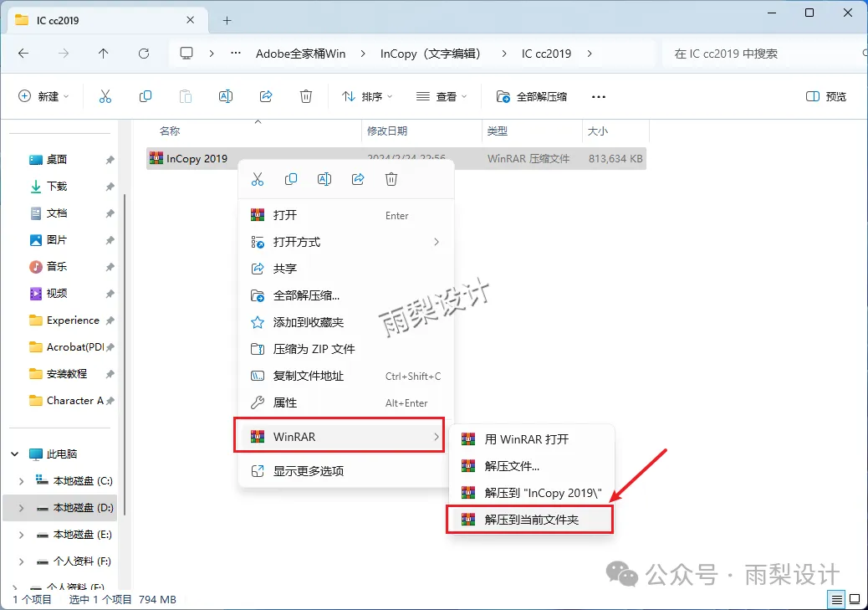Click the Cut scissors icon in the context menu

coord(258,179)
